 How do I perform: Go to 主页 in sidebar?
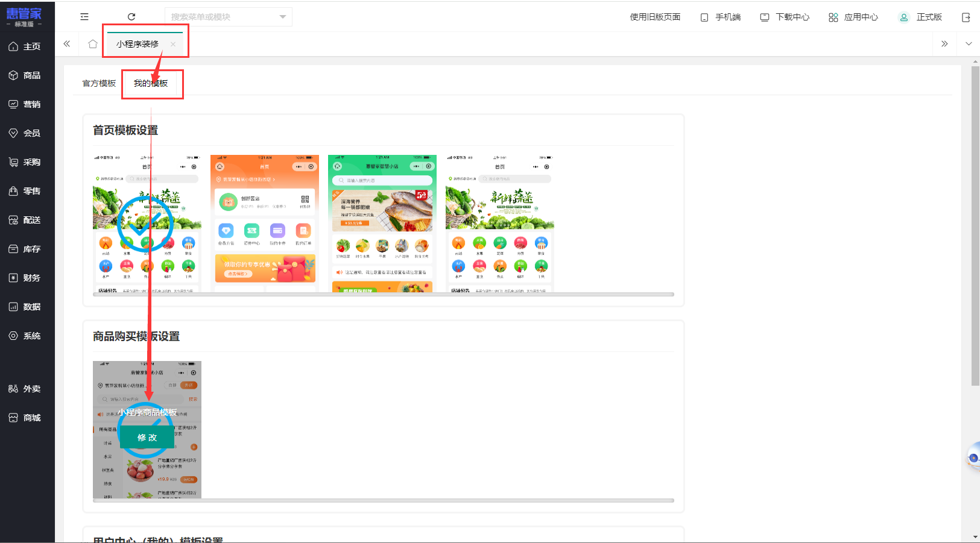click(27, 46)
